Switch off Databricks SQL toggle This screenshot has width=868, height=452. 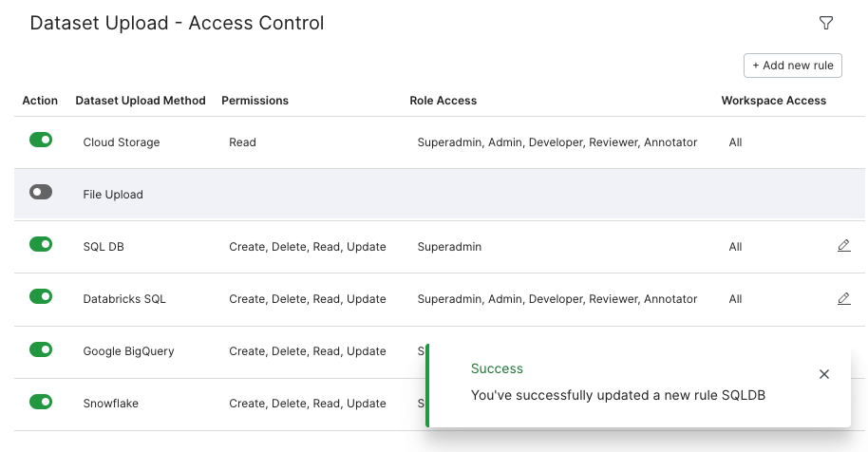click(x=41, y=296)
